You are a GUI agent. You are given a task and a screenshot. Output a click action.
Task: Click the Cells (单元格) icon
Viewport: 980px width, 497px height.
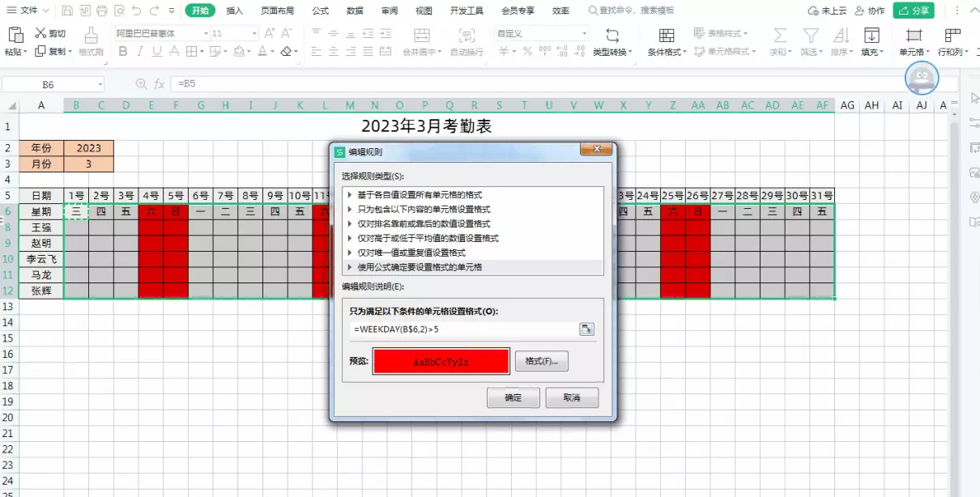[x=914, y=35]
